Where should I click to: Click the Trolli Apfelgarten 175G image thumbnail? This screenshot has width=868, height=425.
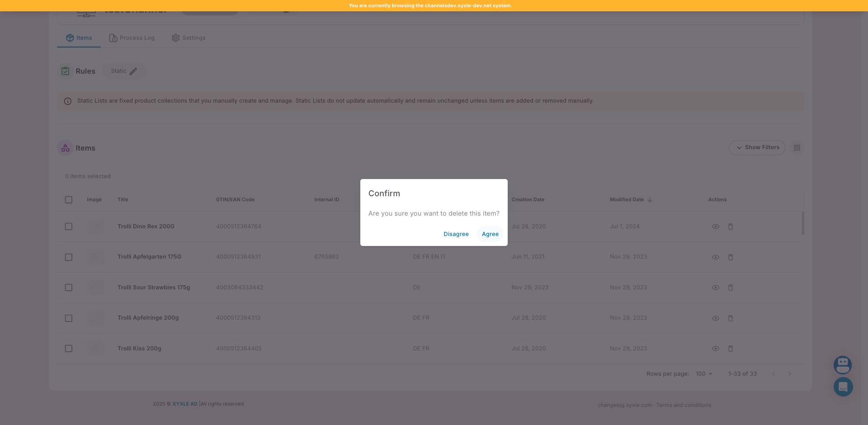(x=95, y=257)
